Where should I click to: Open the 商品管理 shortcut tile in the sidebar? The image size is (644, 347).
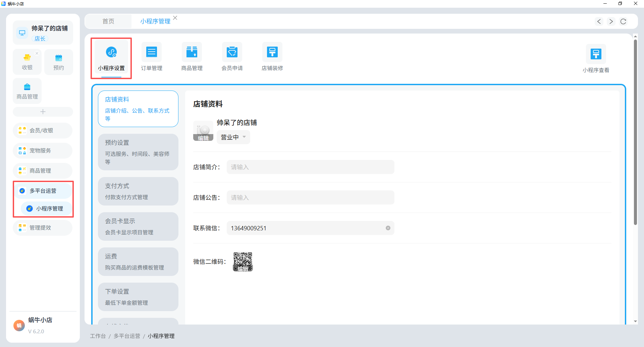27,91
